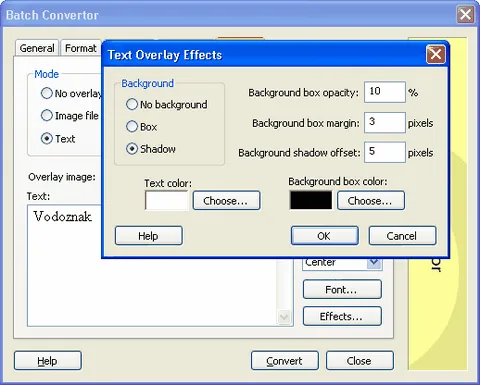Image resolution: width=480 pixels, height=385 pixels.
Task: Click the Convert button
Action: click(x=285, y=360)
